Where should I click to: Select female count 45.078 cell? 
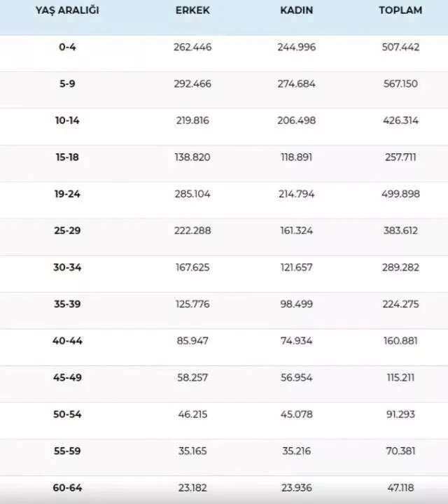[296, 414]
